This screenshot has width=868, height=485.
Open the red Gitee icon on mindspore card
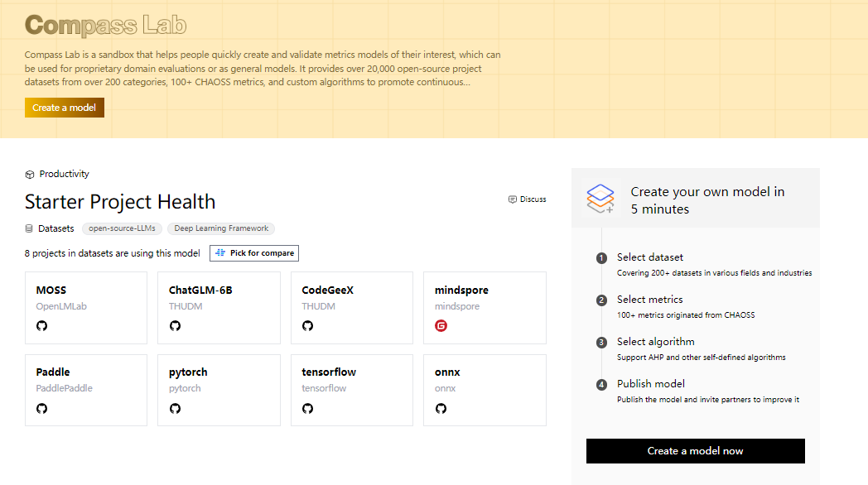(x=441, y=326)
